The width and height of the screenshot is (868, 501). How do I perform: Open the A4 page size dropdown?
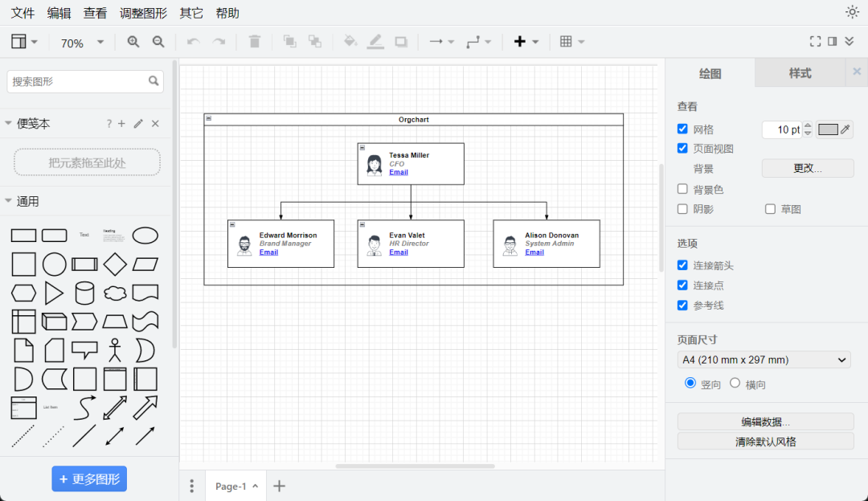click(764, 359)
